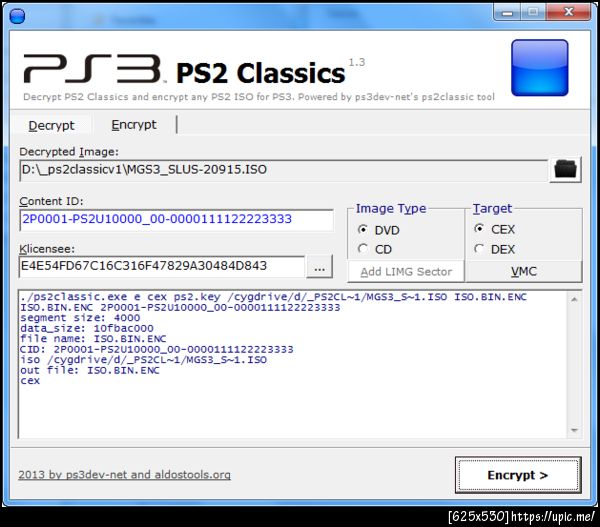Screen dimensions: 600x527
Task: Click the blue PS2 Classics logo square
Action: pyautogui.click(x=540, y=68)
